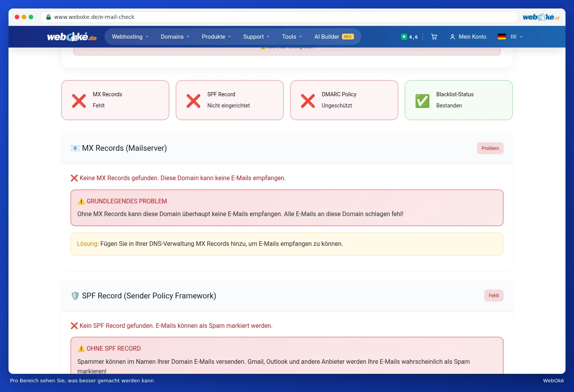Click the shield icon beside SPF Record heading

click(75, 296)
